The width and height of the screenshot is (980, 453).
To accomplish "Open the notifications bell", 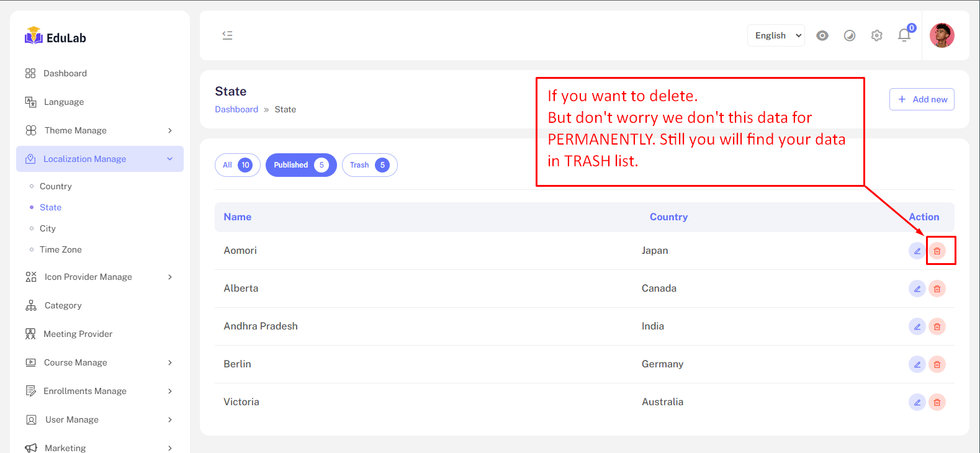I will [904, 35].
